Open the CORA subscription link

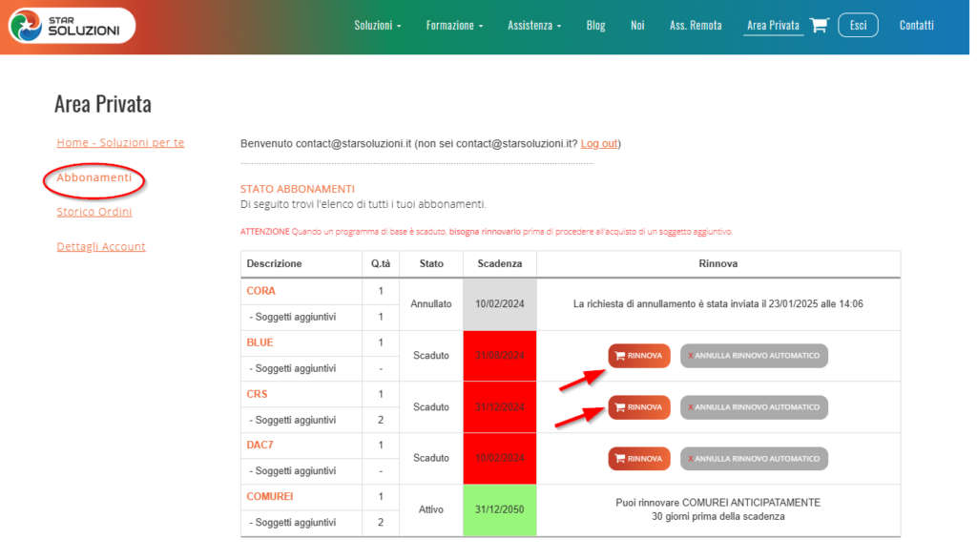point(260,291)
